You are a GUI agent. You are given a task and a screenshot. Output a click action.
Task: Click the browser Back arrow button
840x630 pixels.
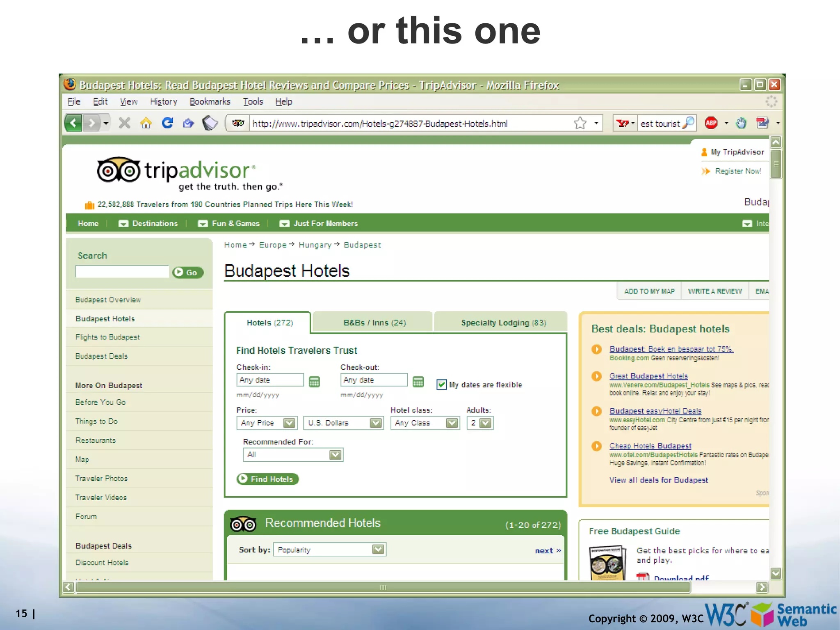coord(74,123)
